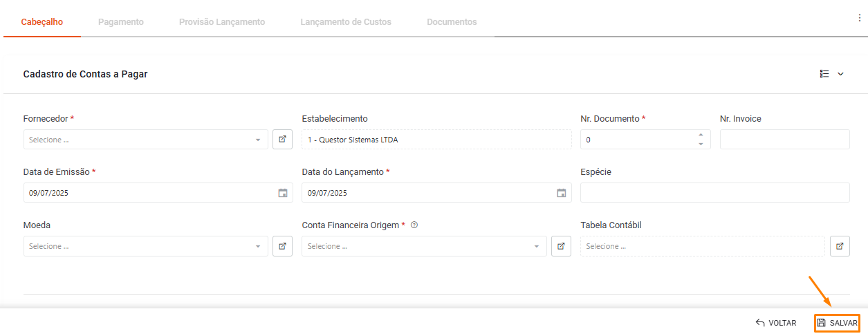Click the VOLTAR button
Viewport: 868px width, 336px height.
point(776,323)
